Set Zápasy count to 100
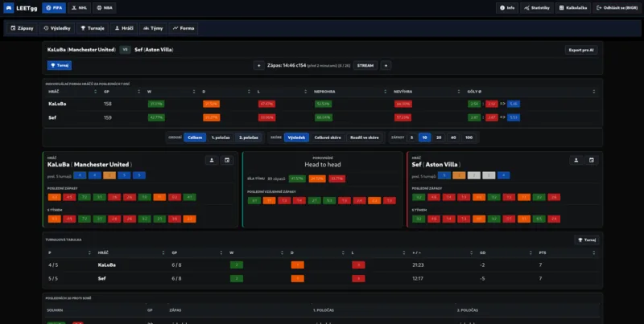The image size is (644, 324). (469, 137)
